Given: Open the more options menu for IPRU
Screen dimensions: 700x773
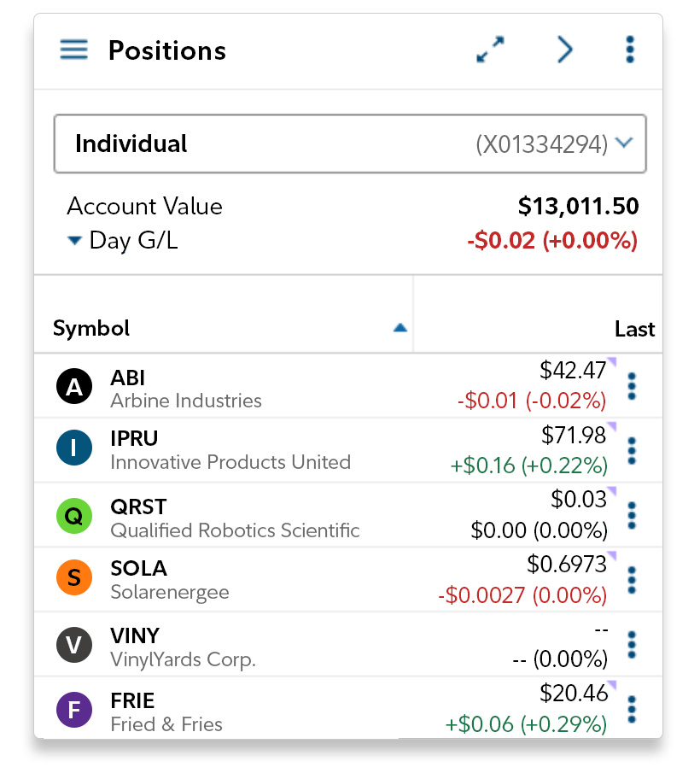Looking at the screenshot, I should tap(632, 450).
